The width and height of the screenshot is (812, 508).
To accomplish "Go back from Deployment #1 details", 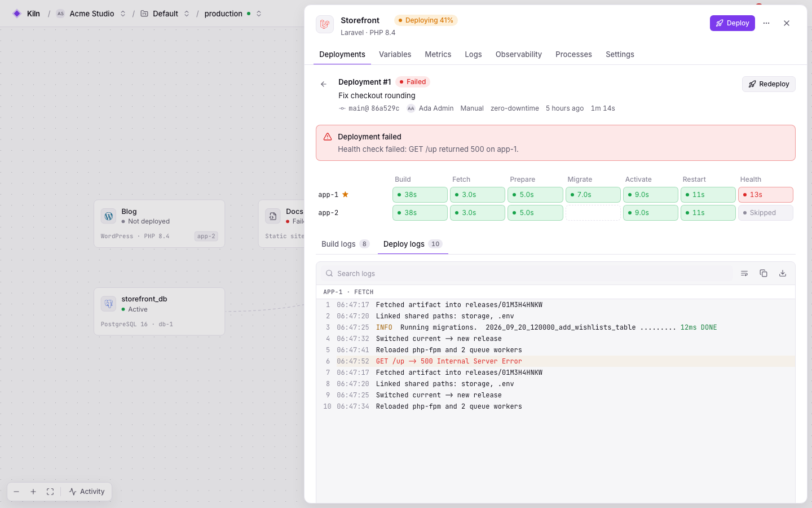I will 324,84.
